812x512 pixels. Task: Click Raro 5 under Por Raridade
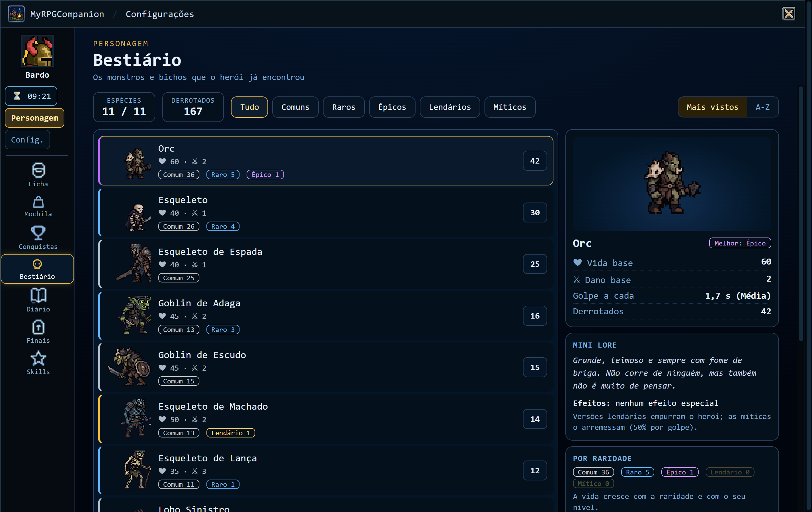638,472
